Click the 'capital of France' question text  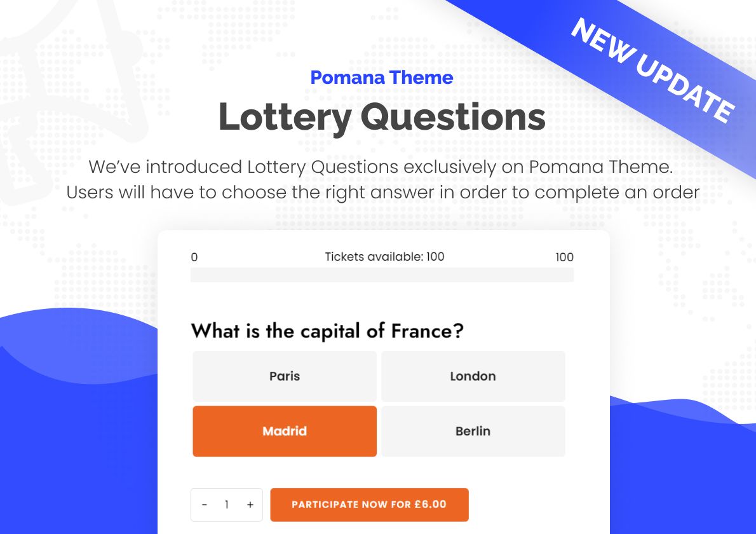tap(327, 331)
